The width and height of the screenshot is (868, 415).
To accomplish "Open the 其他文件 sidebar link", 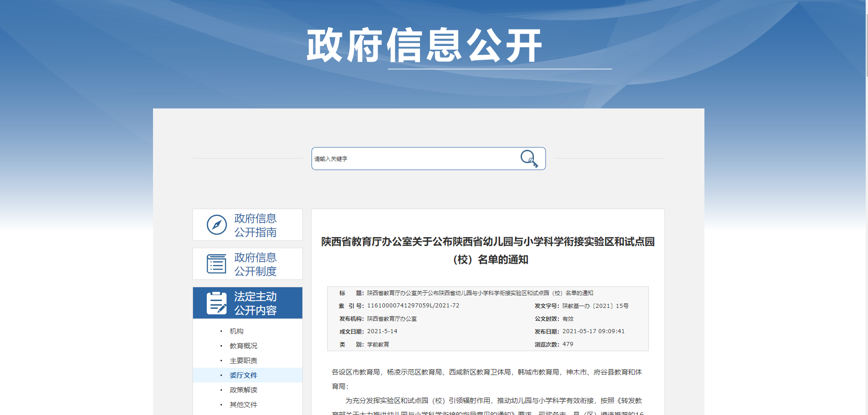I will [x=244, y=404].
